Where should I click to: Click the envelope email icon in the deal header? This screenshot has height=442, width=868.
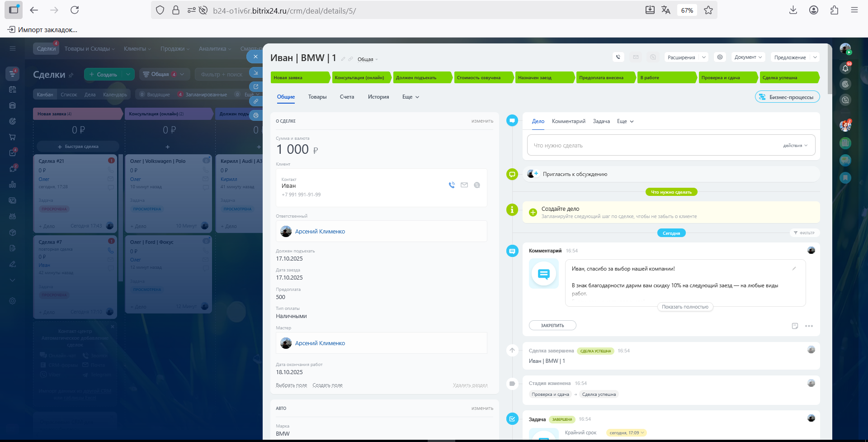pos(636,57)
